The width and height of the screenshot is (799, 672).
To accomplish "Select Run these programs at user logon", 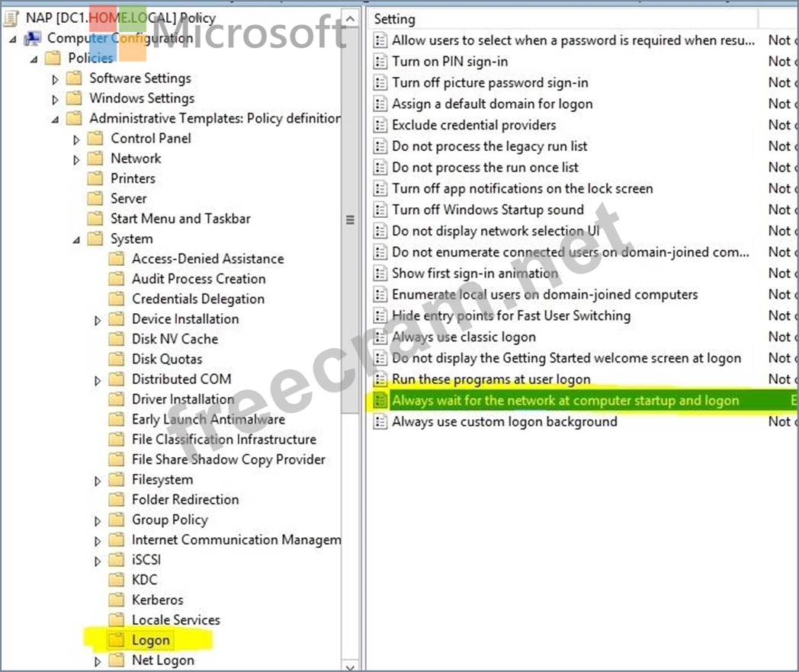I will click(x=491, y=379).
